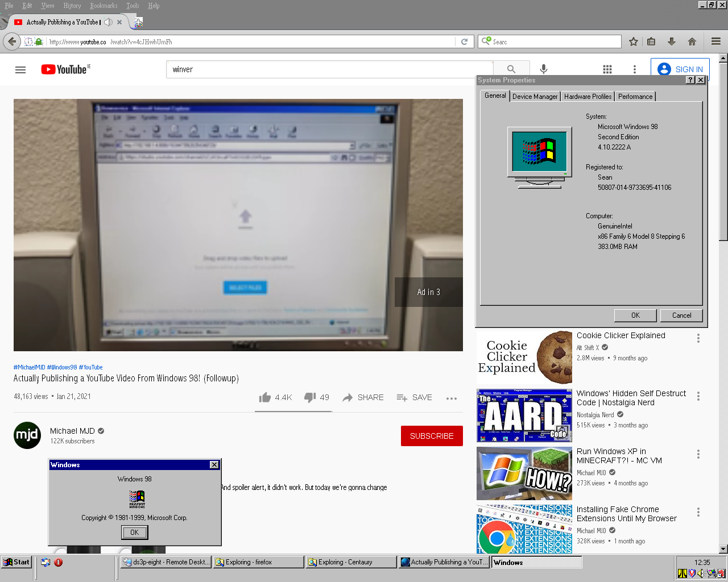Reload the page with the refresh icon
Image resolution: width=728 pixels, height=582 pixels.
click(464, 41)
